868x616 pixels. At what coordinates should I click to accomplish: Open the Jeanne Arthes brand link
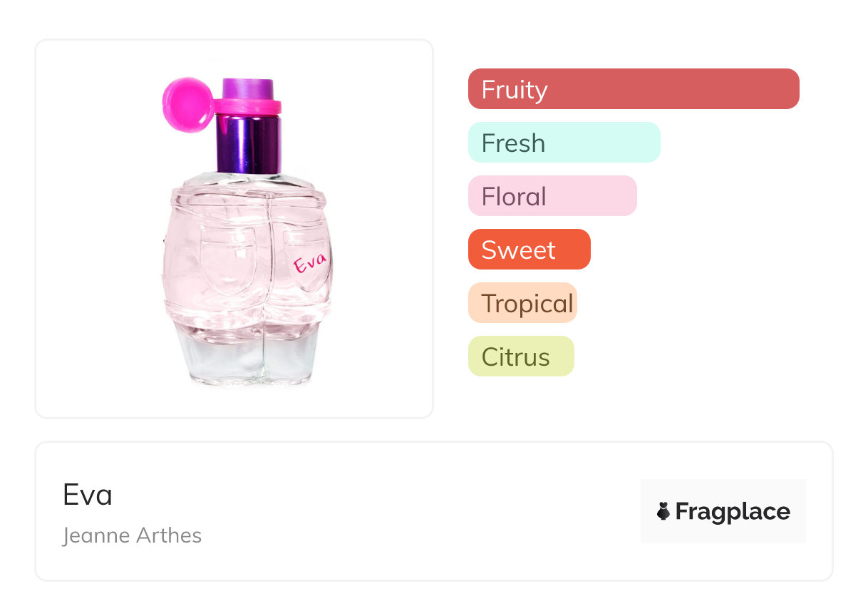(x=133, y=535)
